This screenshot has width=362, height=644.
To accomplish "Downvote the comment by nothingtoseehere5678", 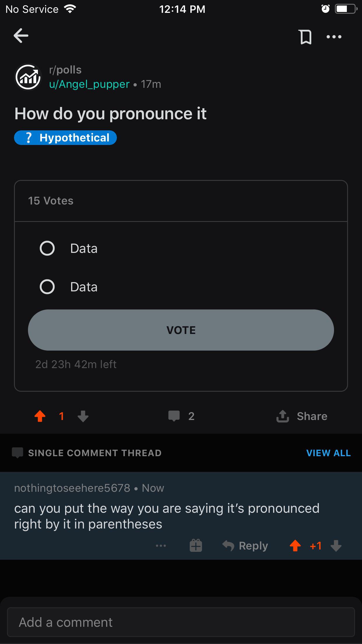I will coord(336,546).
